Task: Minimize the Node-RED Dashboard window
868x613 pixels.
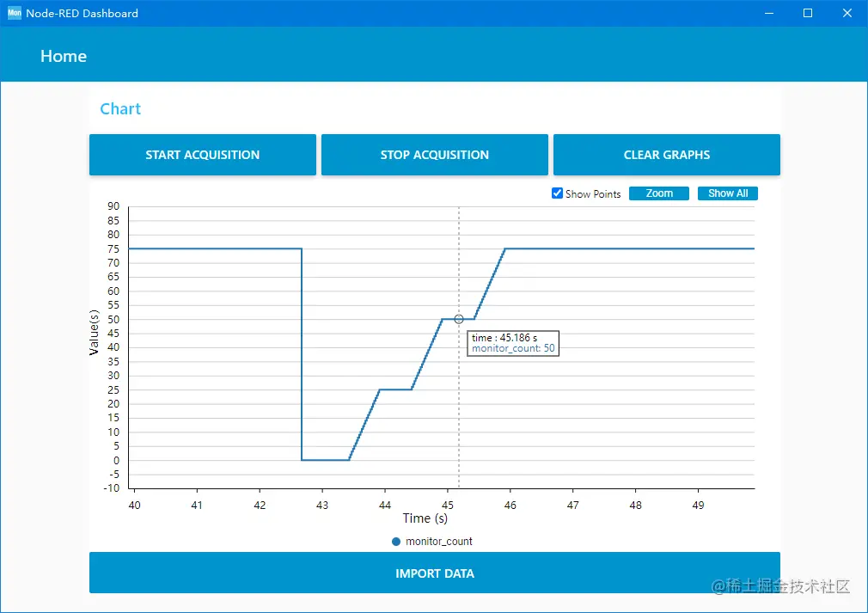Action: [769, 13]
